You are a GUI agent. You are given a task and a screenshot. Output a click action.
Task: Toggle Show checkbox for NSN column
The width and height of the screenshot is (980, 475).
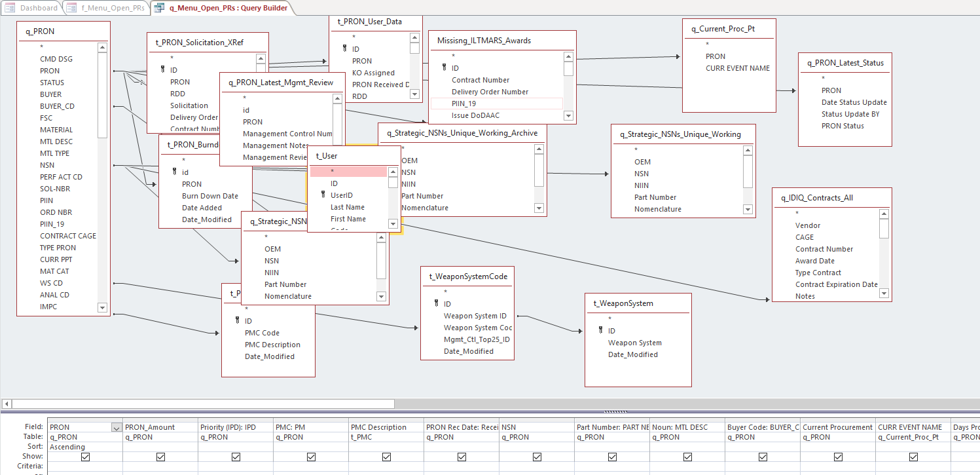click(537, 457)
